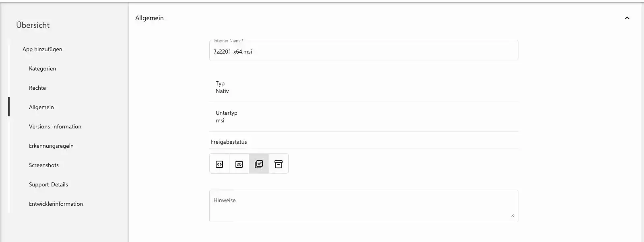Open the Kategorien section
The width and height of the screenshot is (644, 242).
tap(42, 68)
